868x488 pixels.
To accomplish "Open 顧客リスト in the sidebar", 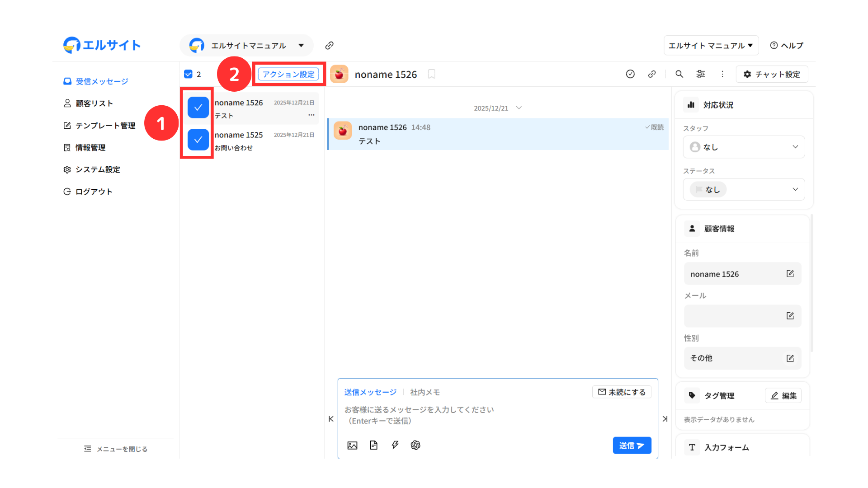I will [94, 103].
